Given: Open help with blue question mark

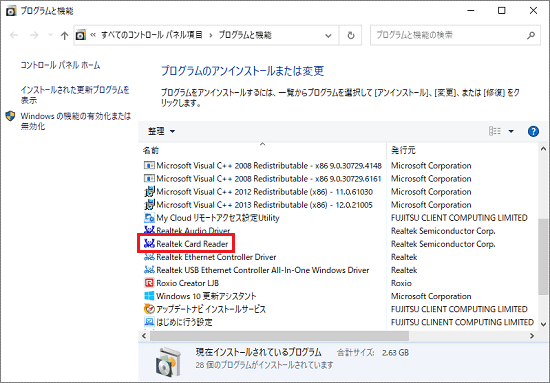Looking at the screenshot, I should tap(533, 131).
